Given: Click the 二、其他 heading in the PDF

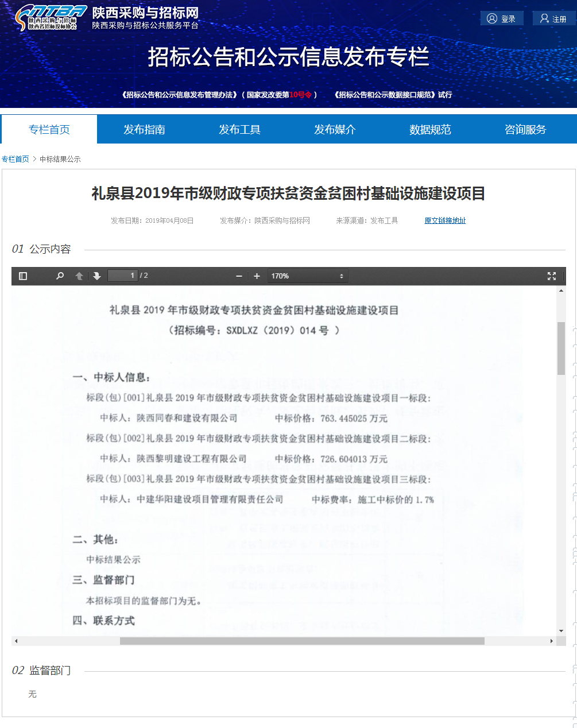Looking at the screenshot, I should coord(95,540).
